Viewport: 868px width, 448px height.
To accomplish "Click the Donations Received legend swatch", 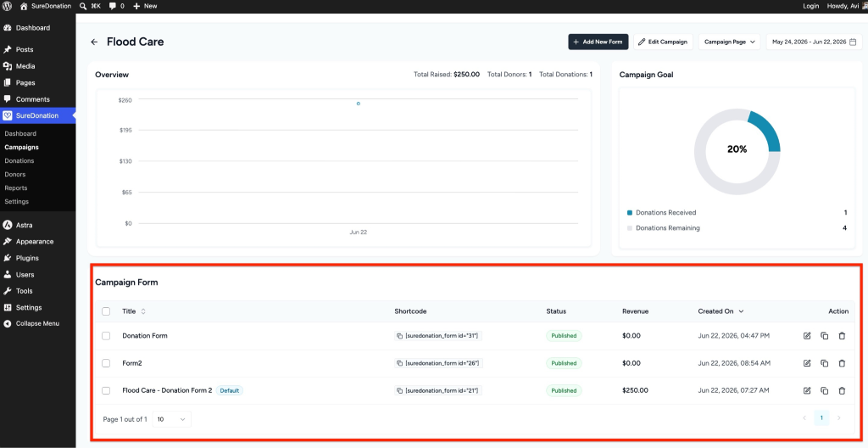I will click(x=630, y=212).
